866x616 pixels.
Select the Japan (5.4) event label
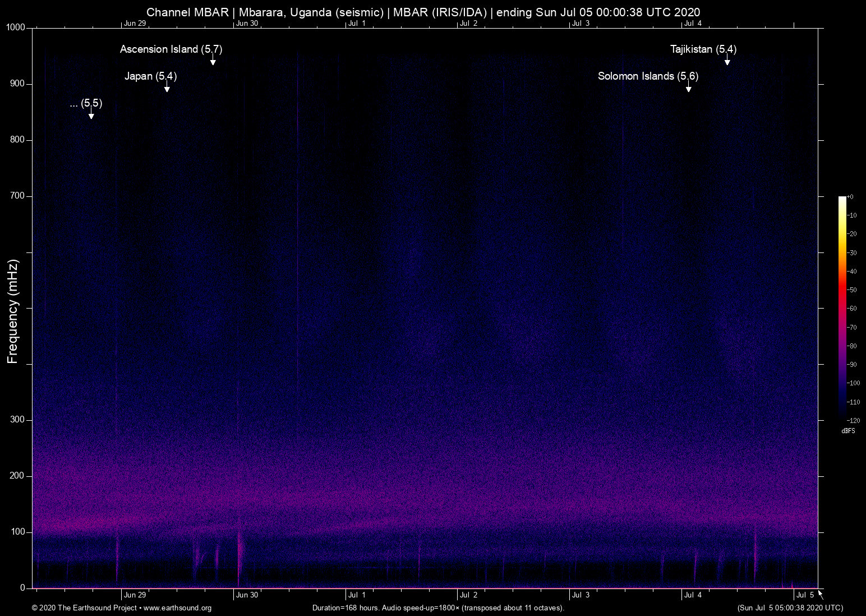pyautogui.click(x=150, y=76)
